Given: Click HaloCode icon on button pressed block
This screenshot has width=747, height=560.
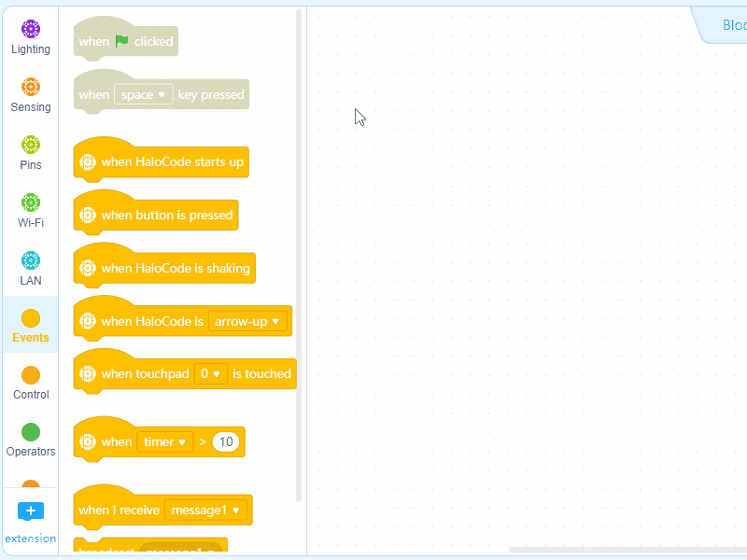Looking at the screenshot, I should click(88, 216).
